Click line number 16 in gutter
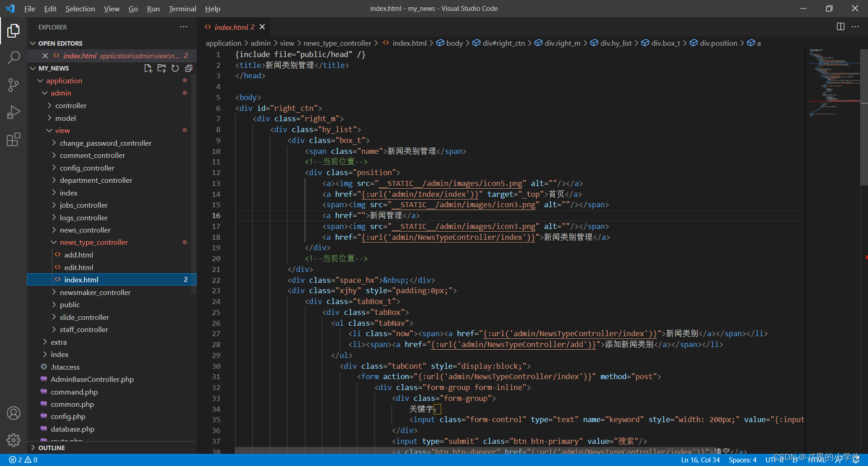This screenshot has height=466, width=868. 216,215
